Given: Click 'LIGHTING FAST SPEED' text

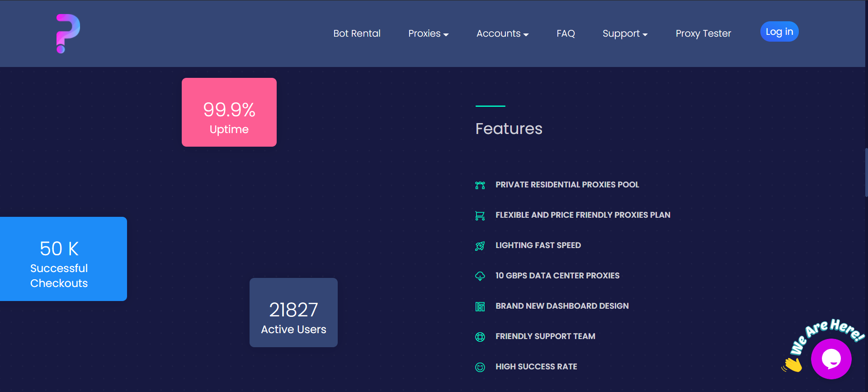Looking at the screenshot, I should tap(538, 245).
